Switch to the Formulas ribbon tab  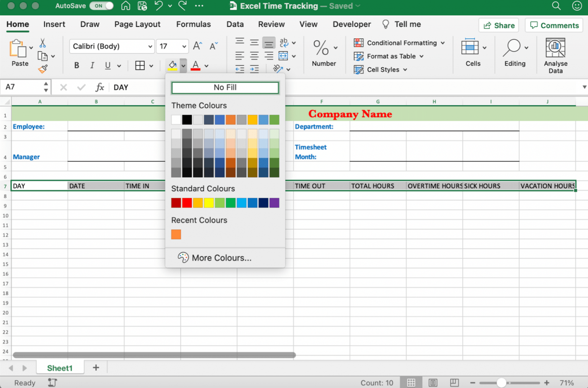pyautogui.click(x=193, y=24)
